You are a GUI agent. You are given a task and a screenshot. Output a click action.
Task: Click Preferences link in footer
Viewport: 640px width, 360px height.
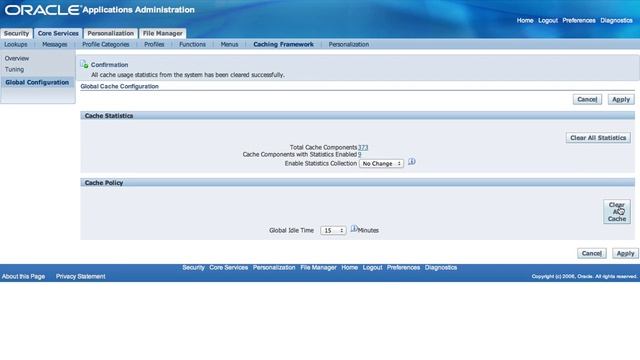point(403,267)
